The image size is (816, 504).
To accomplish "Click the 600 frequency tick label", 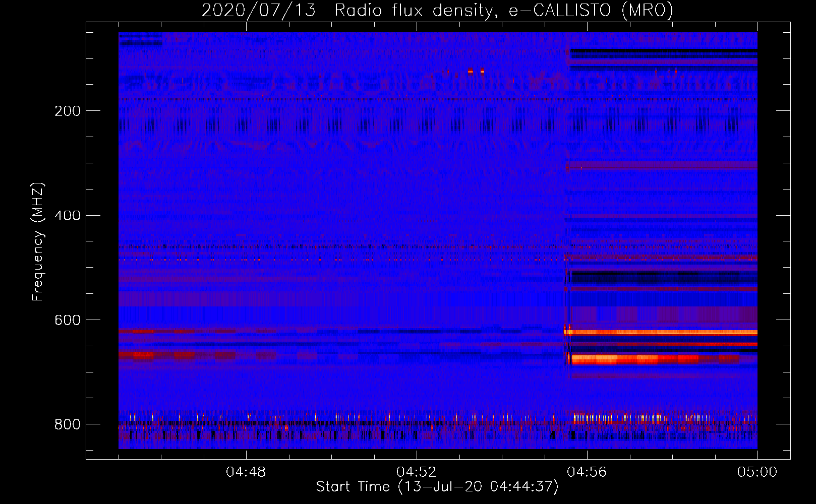I will point(68,321).
